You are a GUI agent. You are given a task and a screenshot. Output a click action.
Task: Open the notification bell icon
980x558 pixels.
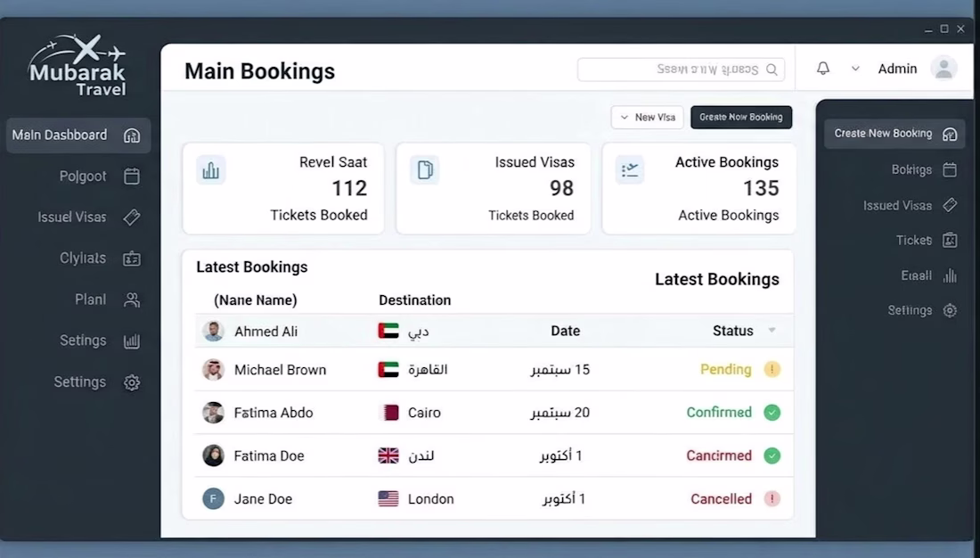[823, 68]
